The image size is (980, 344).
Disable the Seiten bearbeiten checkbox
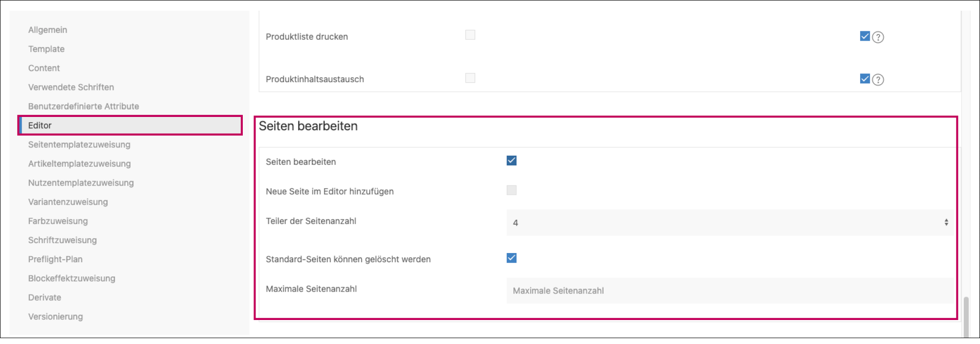[x=512, y=161]
